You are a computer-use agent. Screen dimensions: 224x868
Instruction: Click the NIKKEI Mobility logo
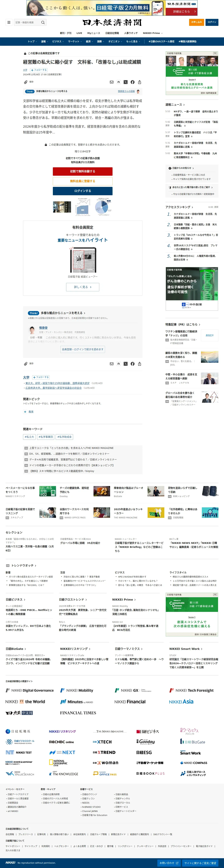pos(77,690)
